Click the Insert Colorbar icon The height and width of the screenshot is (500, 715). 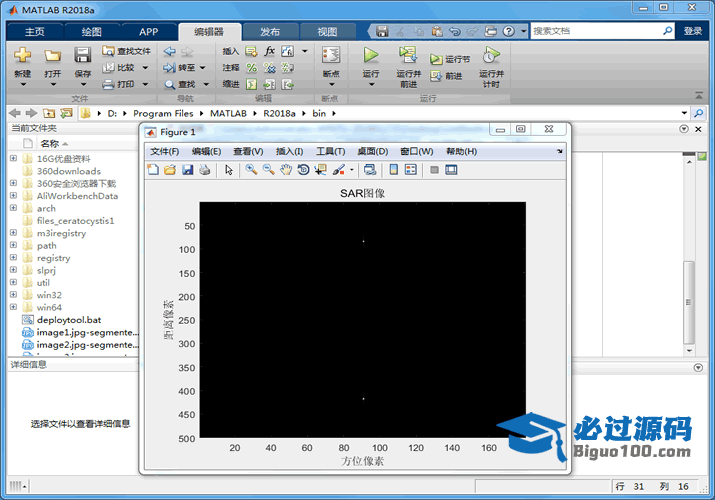393,170
